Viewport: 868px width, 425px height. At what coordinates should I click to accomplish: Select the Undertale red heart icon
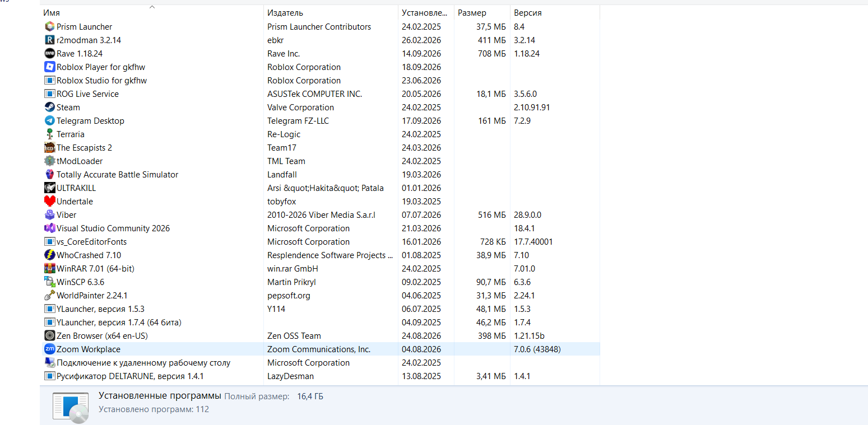click(x=49, y=201)
